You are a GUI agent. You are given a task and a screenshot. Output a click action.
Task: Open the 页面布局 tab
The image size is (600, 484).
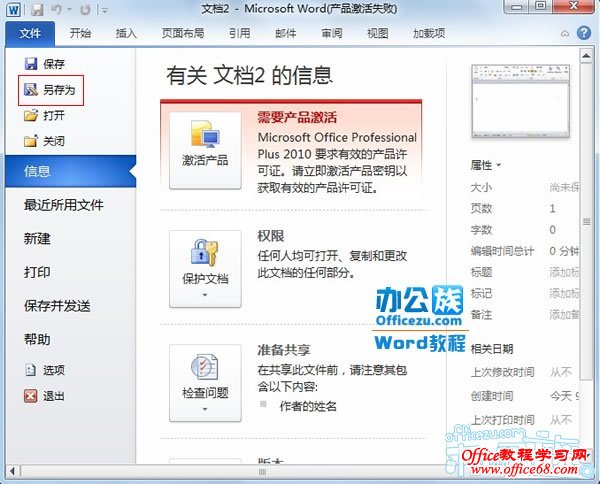tap(183, 33)
